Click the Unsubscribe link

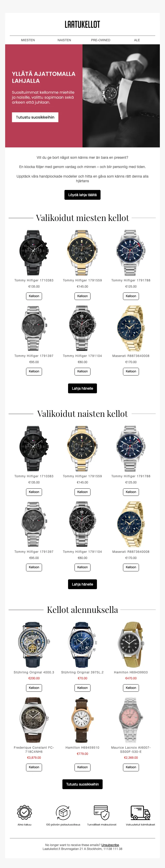[110, 845]
